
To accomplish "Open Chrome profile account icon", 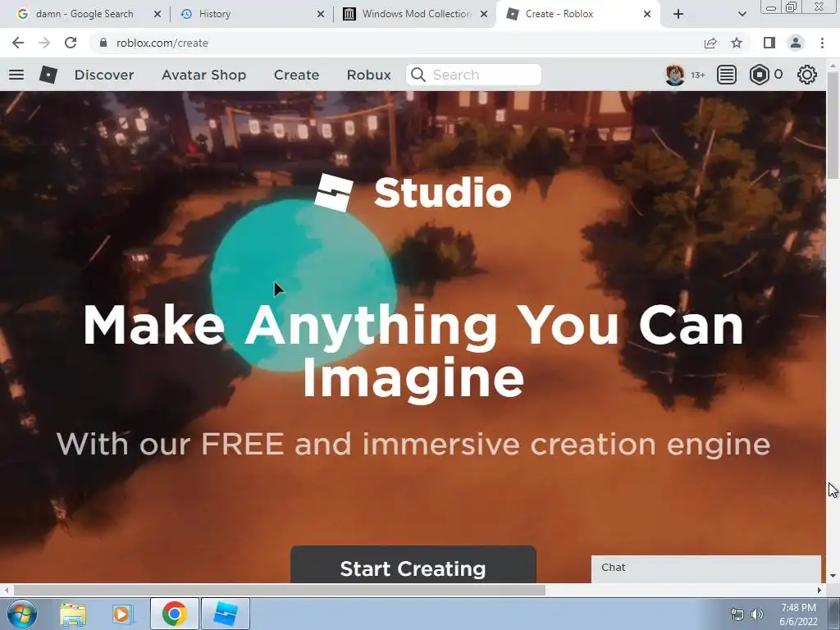I will coord(796,43).
